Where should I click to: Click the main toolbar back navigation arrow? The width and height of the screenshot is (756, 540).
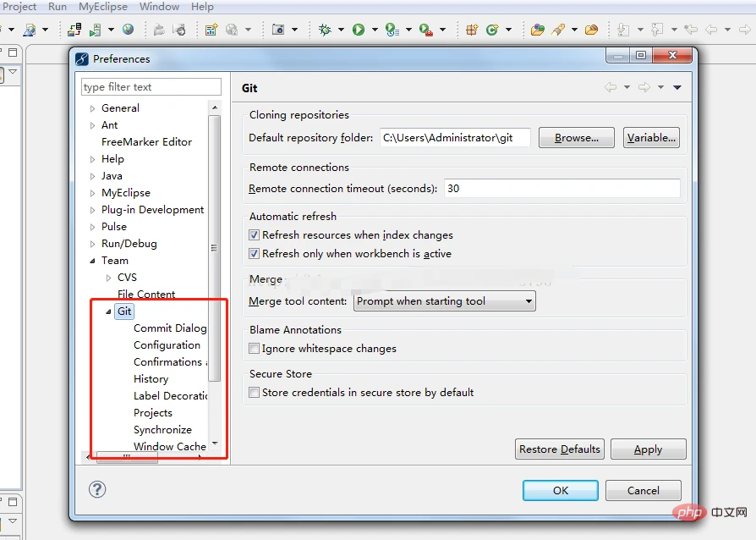(711, 30)
